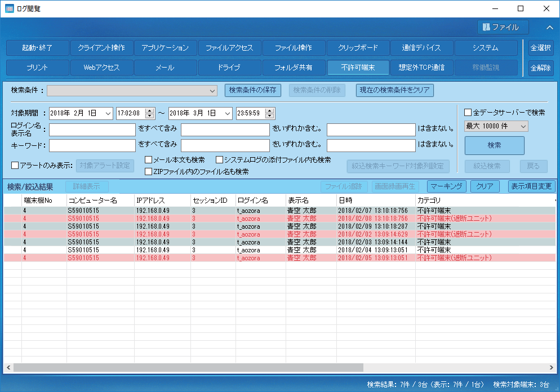Decrease the end time 23:59:59 with down arrow
The height and width of the screenshot is (392, 560).
(270, 116)
